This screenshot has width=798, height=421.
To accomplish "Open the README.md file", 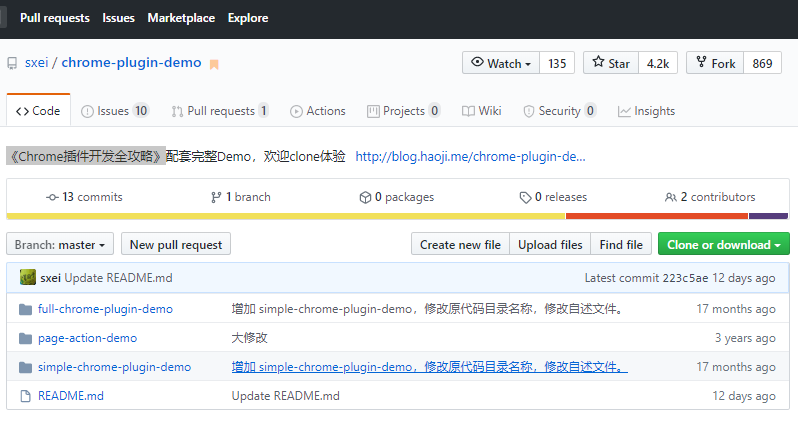I will click(71, 396).
